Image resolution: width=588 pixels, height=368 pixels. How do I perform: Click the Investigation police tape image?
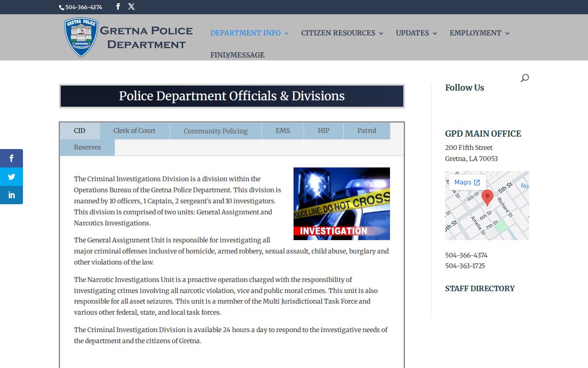pos(342,204)
